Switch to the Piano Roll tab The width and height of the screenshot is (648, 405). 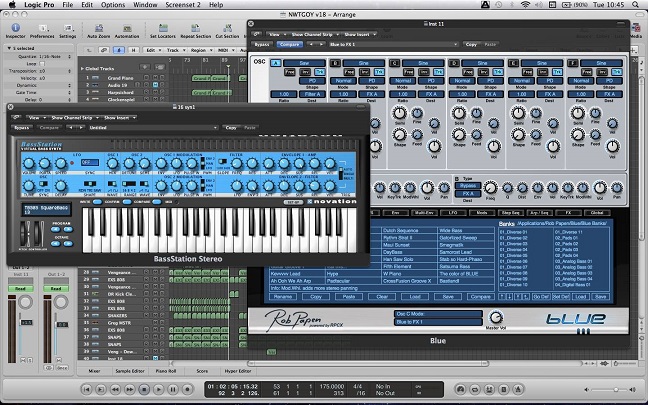coord(166,371)
